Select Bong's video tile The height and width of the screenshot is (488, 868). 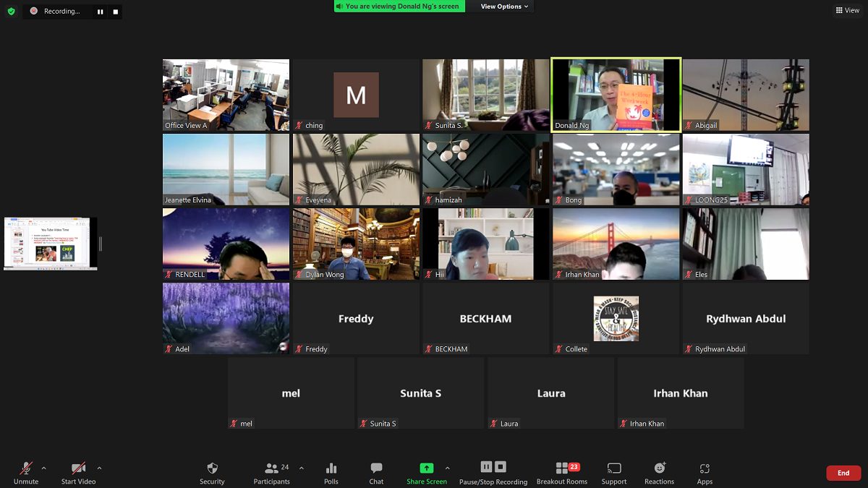[616, 169]
